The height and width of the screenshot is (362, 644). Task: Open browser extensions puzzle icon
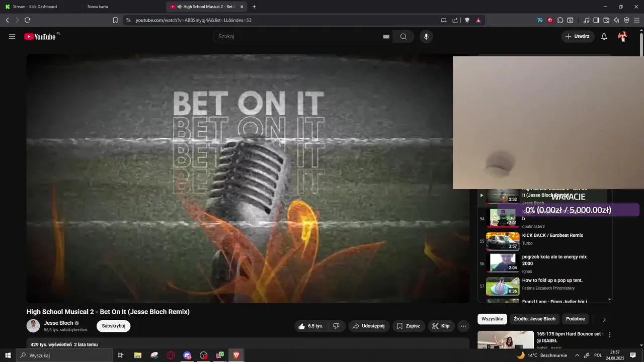[560, 20]
